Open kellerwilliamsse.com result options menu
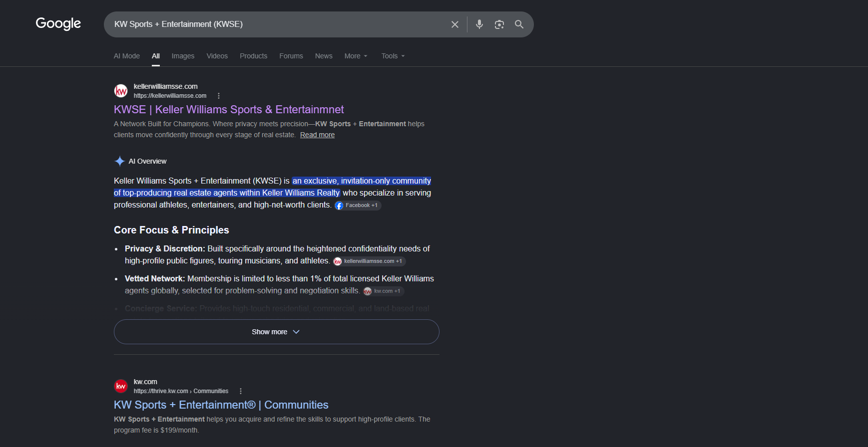Viewport: 868px width, 447px height. [x=219, y=96]
